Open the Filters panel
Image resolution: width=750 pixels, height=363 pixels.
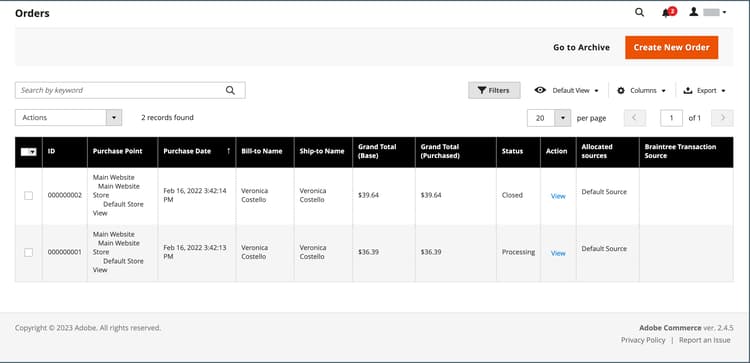(x=494, y=90)
